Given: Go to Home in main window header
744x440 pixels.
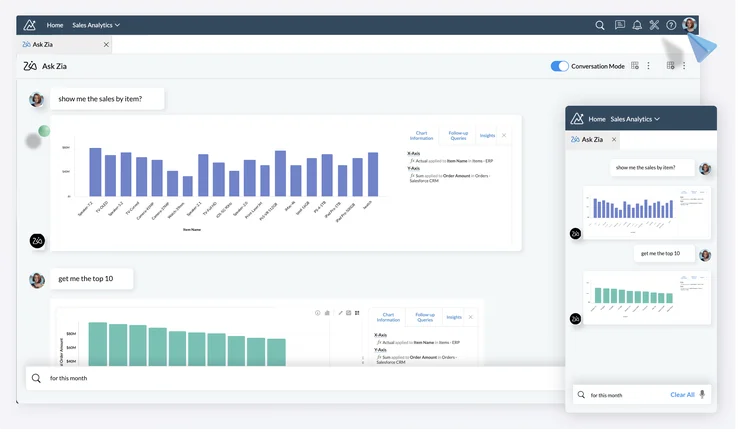Looking at the screenshot, I should 55,25.
